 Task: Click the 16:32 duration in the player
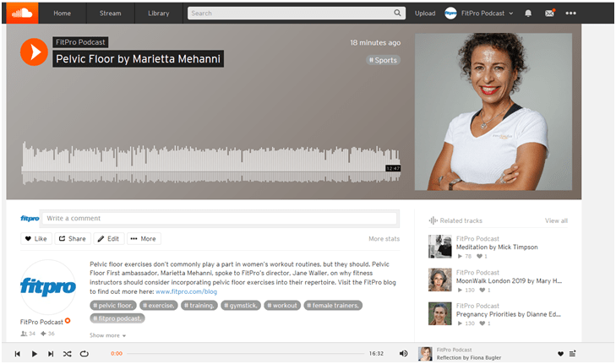point(376,353)
